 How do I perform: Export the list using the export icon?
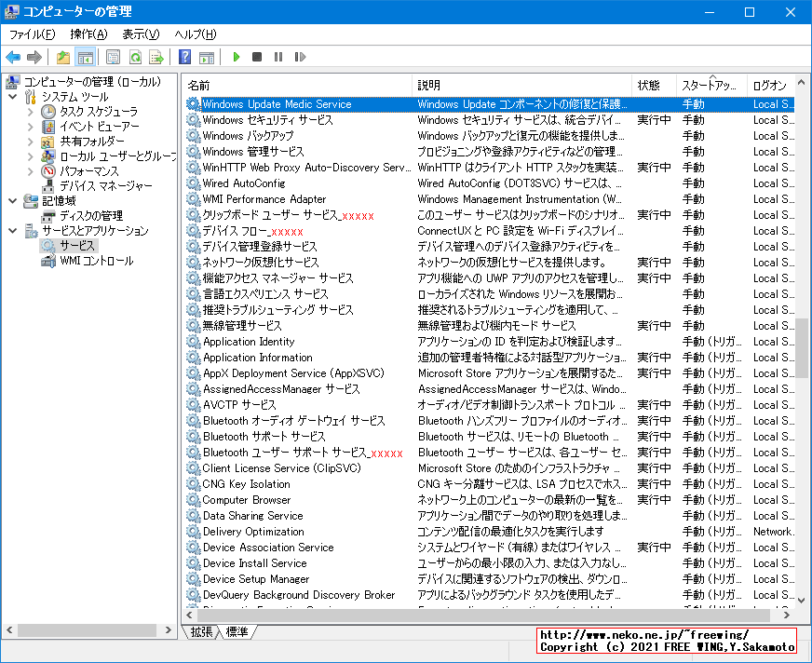click(158, 57)
